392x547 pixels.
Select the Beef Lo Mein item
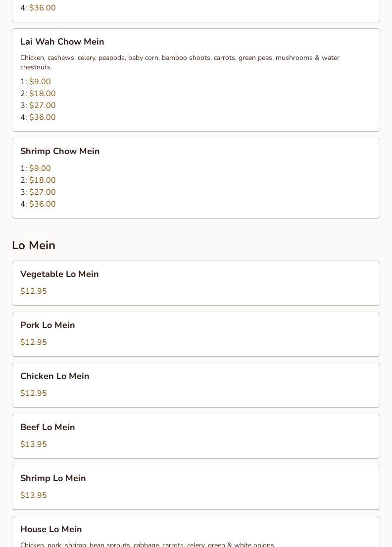coord(196,436)
